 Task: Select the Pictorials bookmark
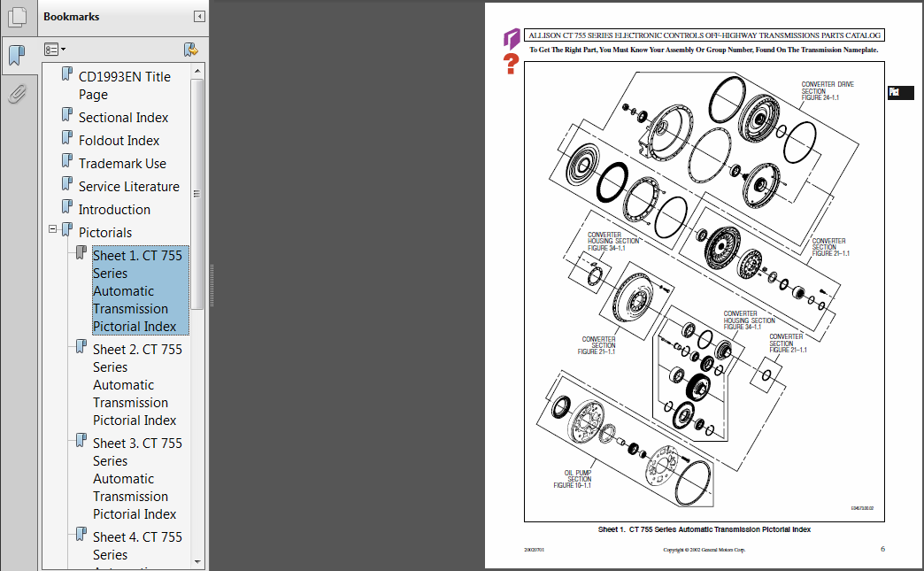(x=105, y=232)
